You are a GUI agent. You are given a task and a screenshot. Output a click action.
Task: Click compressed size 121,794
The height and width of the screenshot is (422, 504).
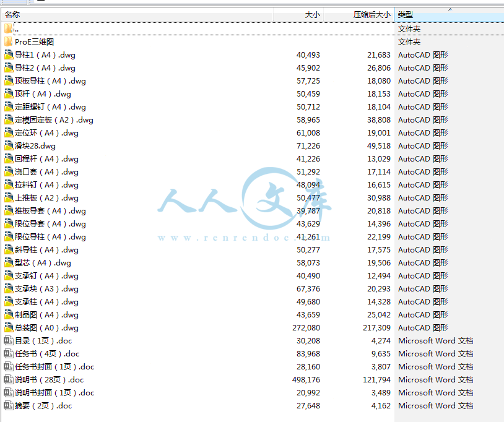point(376,379)
